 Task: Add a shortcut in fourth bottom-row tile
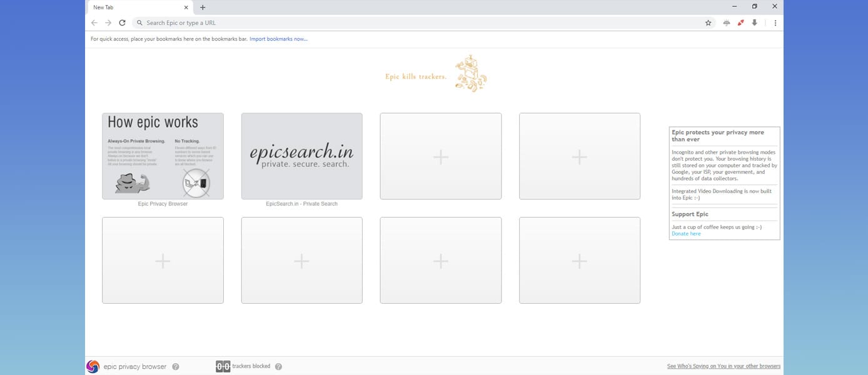(580, 261)
